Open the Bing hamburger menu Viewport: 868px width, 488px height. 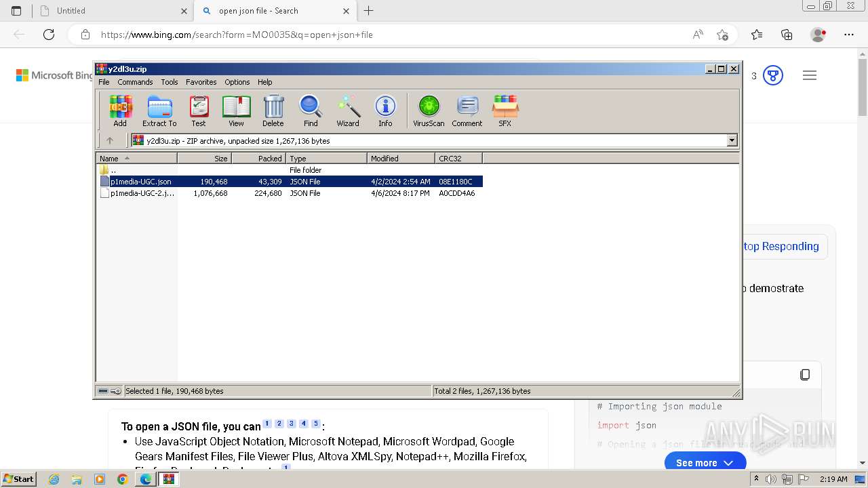[810, 75]
